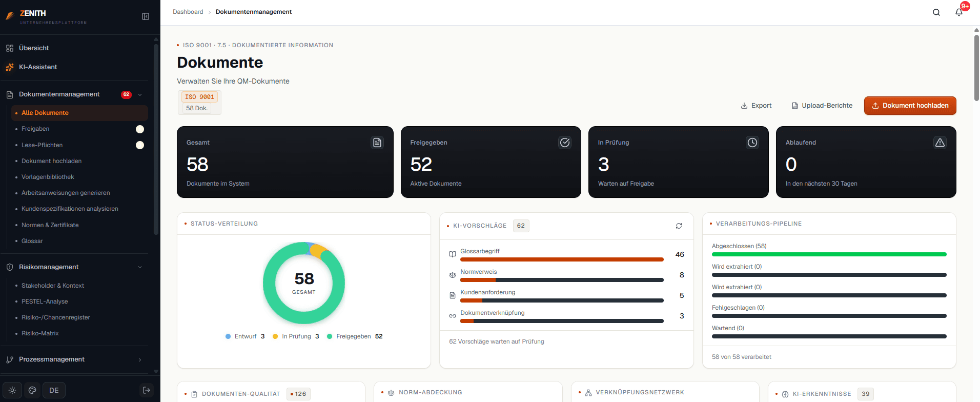980x402 pixels.
Task: Expand the Prozessmanagement section chevron
Action: [x=140, y=360]
